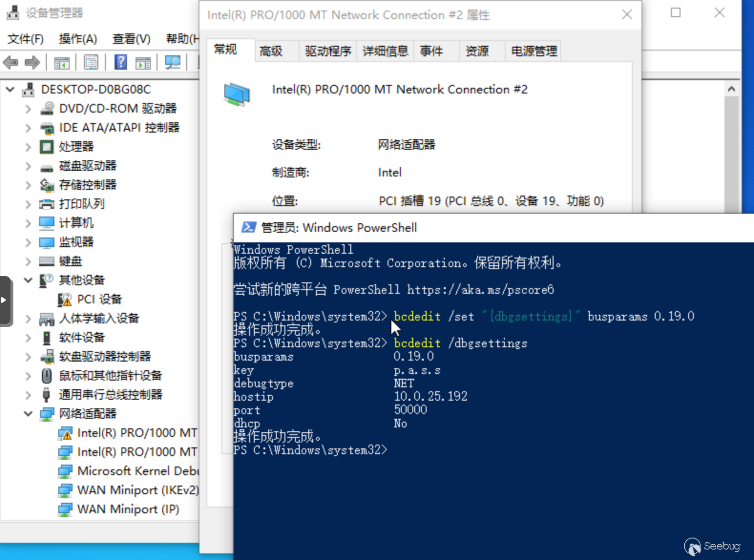The image size is (754, 560).
Task: Open the 操作(A) menu
Action: (x=78, y=39)
